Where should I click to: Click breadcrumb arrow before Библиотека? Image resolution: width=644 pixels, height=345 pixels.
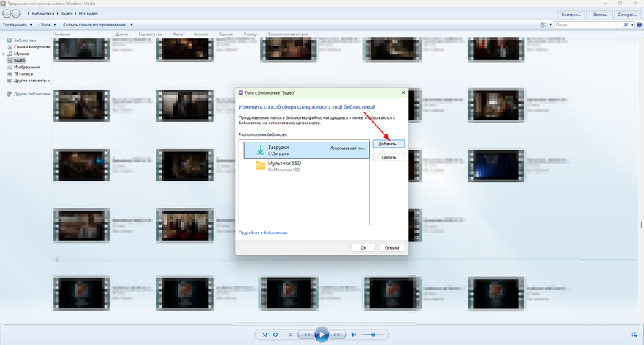29,14
